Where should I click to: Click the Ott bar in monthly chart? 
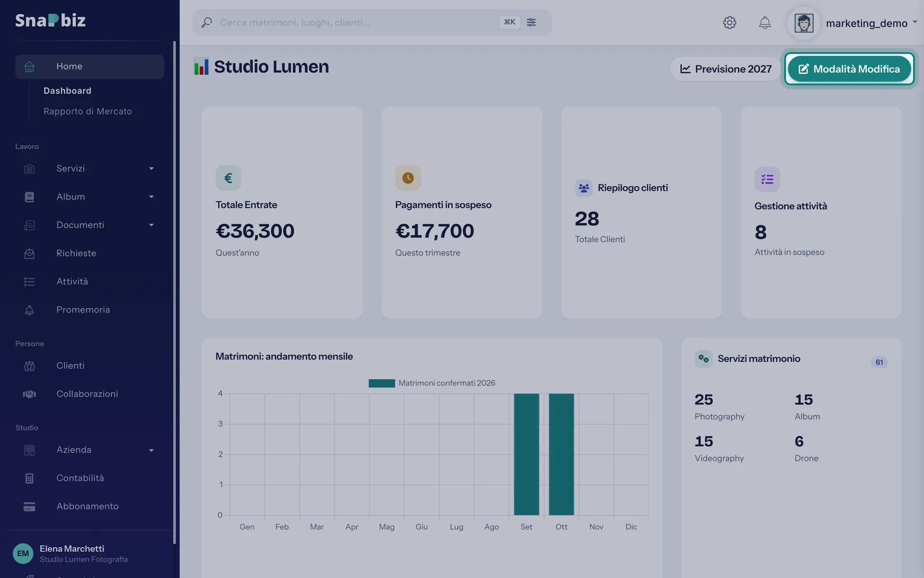(x=561, y=454)
